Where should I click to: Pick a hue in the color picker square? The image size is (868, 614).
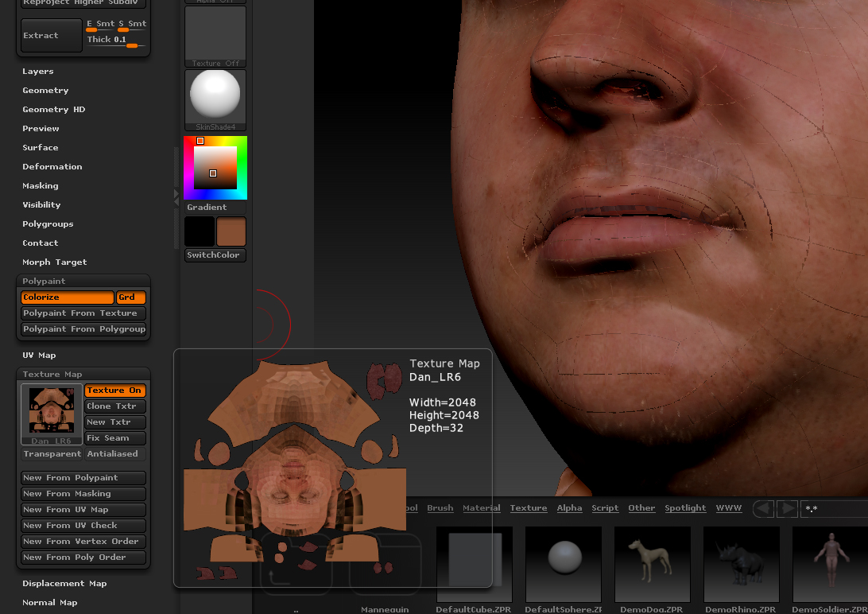coord(215,168)
